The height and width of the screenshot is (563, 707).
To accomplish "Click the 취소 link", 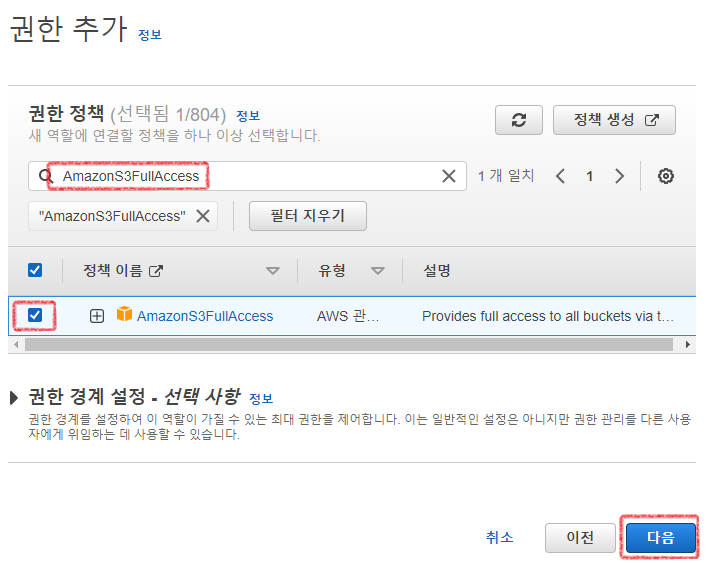I will click(x=500, y=537).
